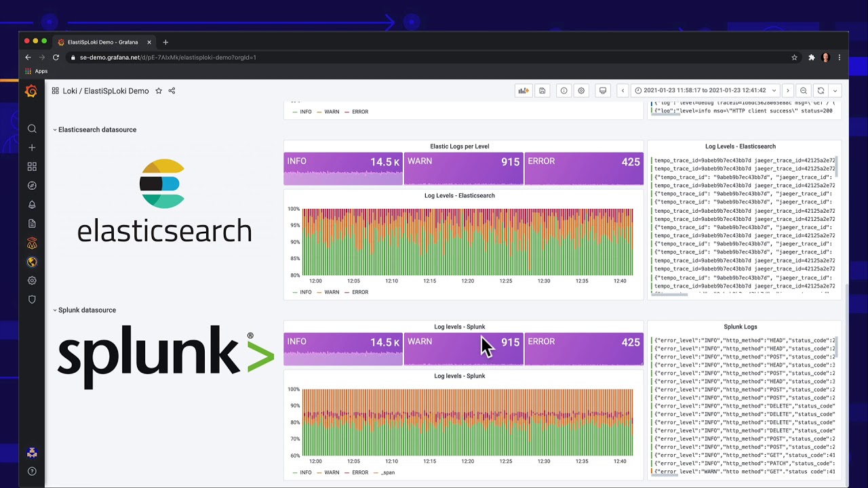Shift time range forward

pos(787,91)
